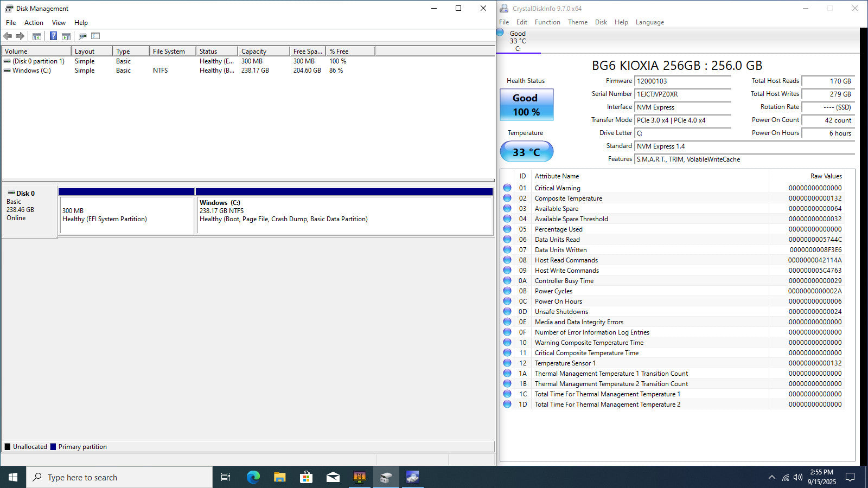The height and width of the screenshot is (488, 868).
Task: Select the Host Read Commands attribute row
Action: 673,260
